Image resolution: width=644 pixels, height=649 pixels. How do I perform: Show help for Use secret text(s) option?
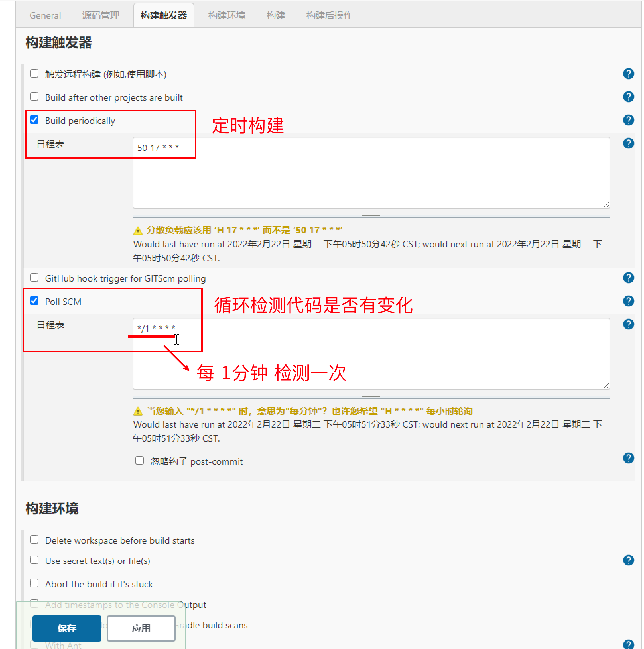point(628,560)
